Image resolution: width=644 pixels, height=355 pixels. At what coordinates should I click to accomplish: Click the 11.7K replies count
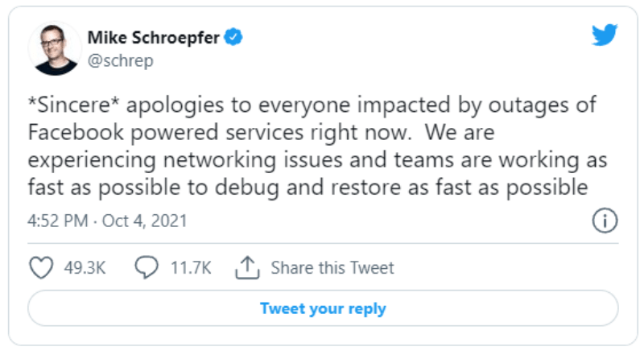191,267
